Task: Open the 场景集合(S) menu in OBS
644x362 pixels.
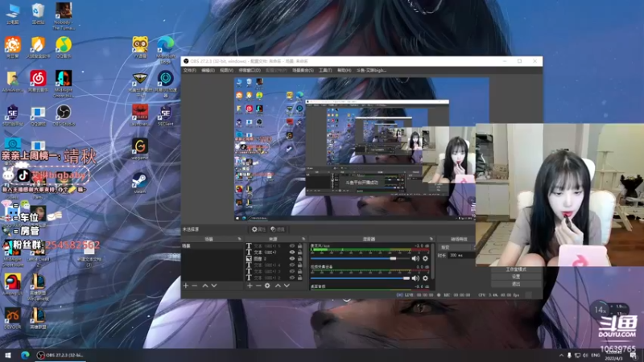Action: [x=303, y=70]
